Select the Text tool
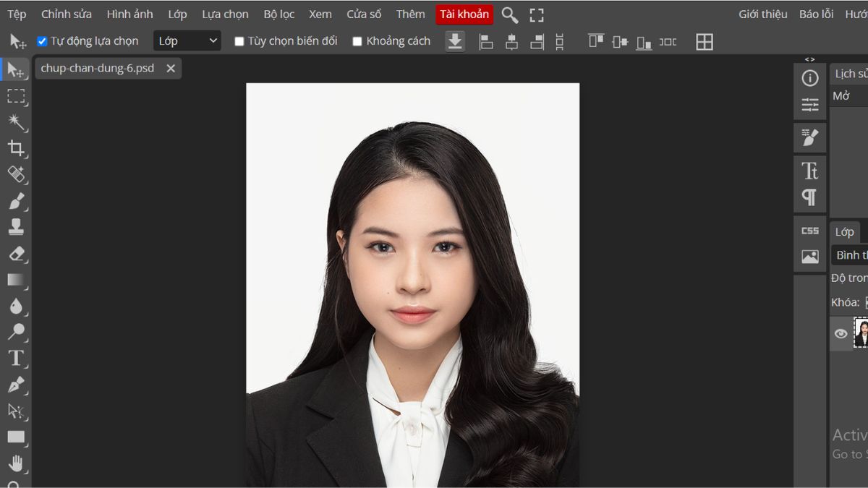The image size is (868, 488). coord(17,357)
